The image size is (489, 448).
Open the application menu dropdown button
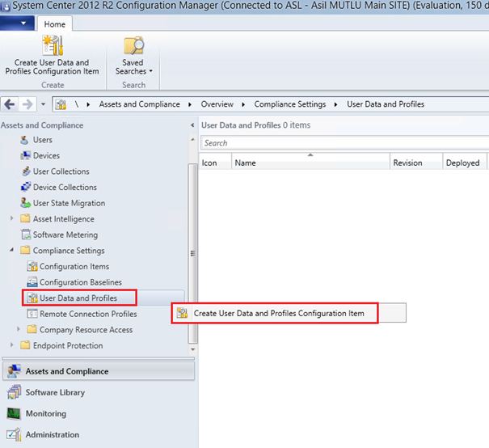coord(17,23)
